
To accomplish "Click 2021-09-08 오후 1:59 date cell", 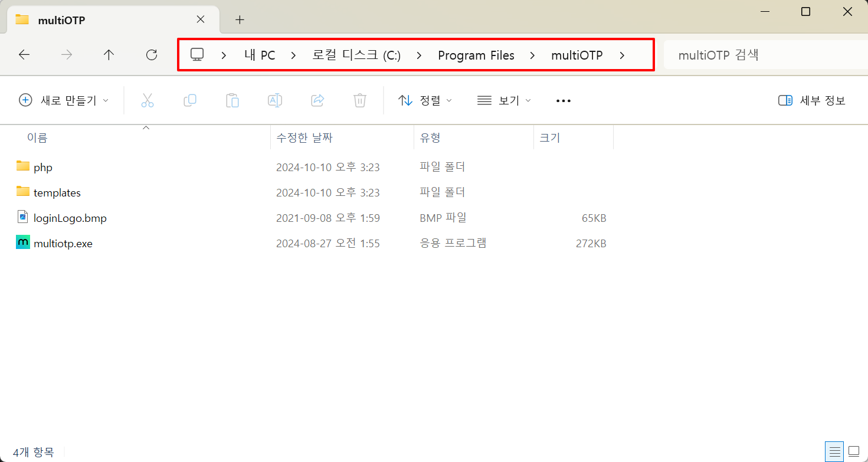I will click(328, 218).
